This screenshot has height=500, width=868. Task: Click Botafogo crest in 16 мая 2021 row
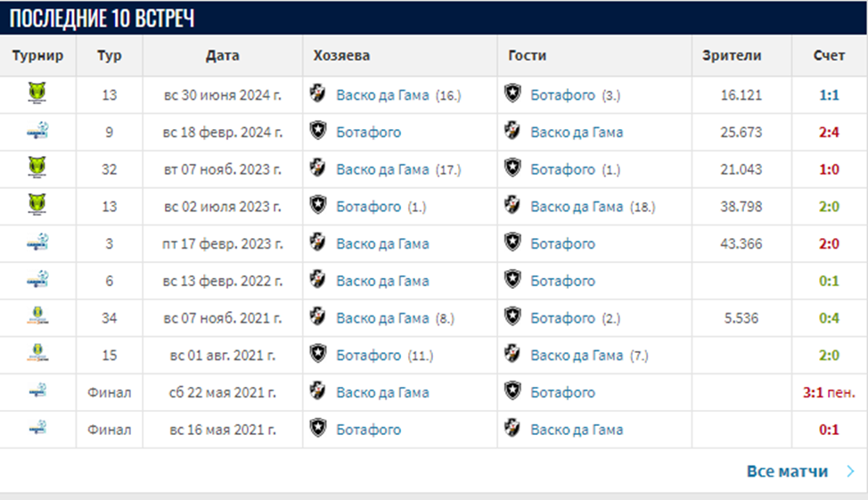(x=318, y=429)
